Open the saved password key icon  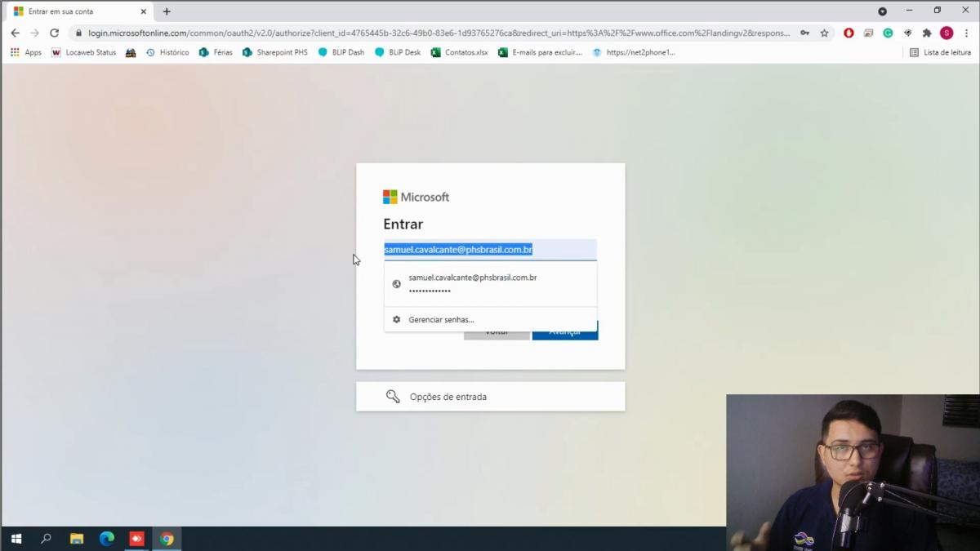804,33
